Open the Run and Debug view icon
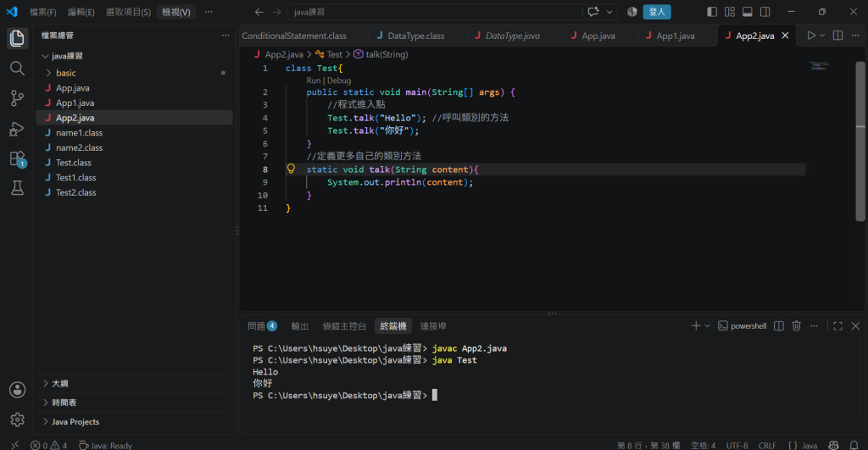Image resolution: width=868 pixels, height=450 pixels. click(17, 129)
